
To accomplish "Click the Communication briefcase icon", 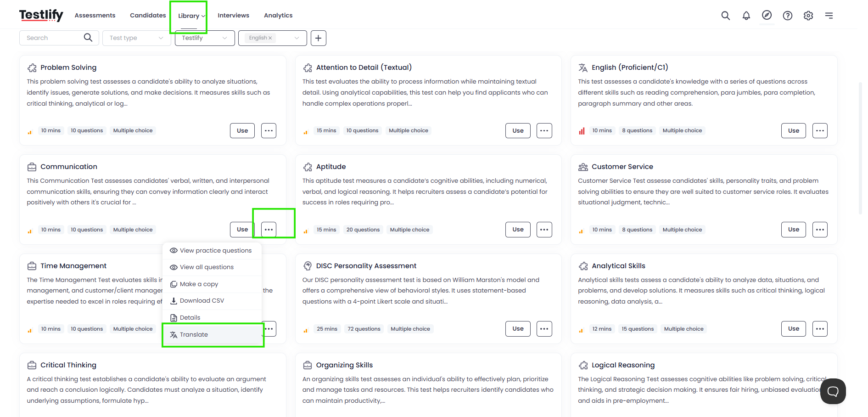I will tap(32, 167).
